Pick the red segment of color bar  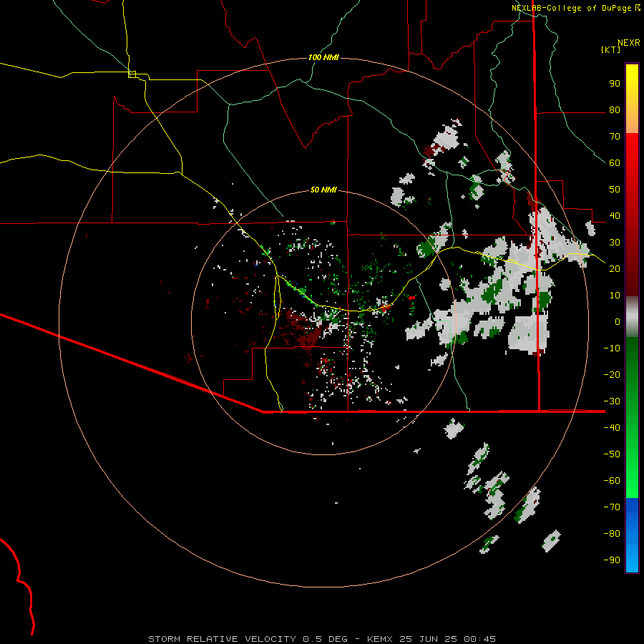(x=632, y=215)
